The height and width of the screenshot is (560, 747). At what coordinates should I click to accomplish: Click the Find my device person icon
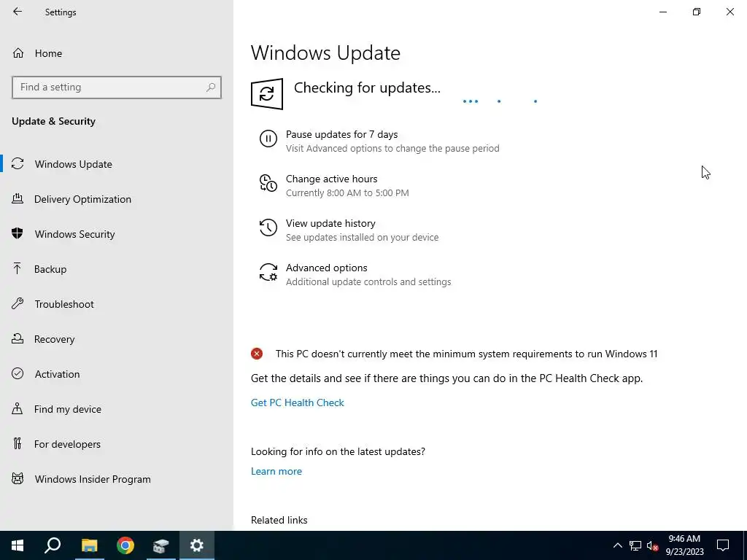[x=18, y=408]
